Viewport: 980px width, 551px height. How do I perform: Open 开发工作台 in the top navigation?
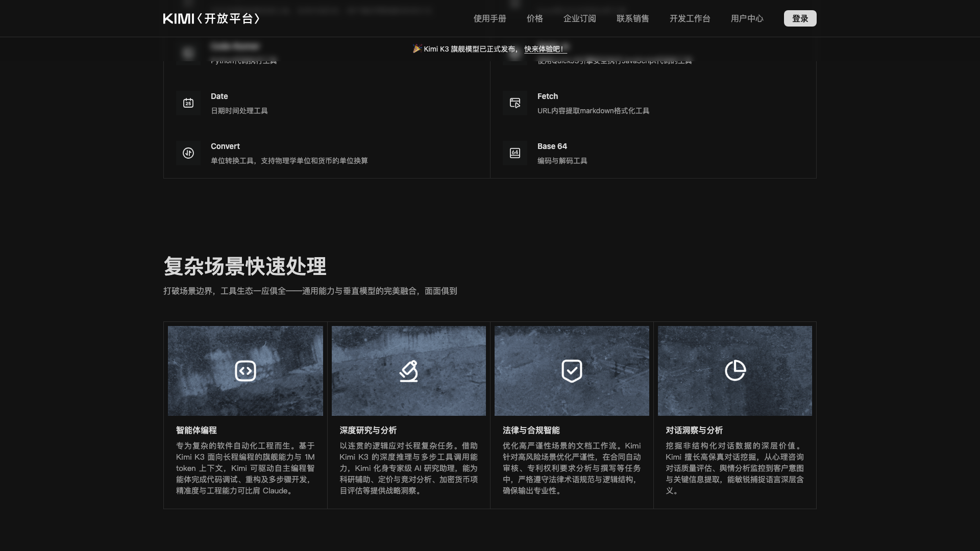(x=690, y=18)
